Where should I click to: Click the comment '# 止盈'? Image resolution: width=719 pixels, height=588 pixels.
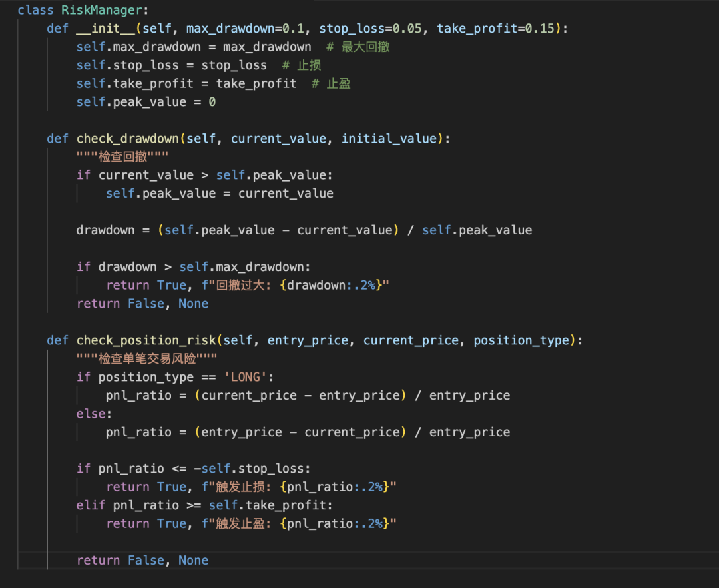331,83
